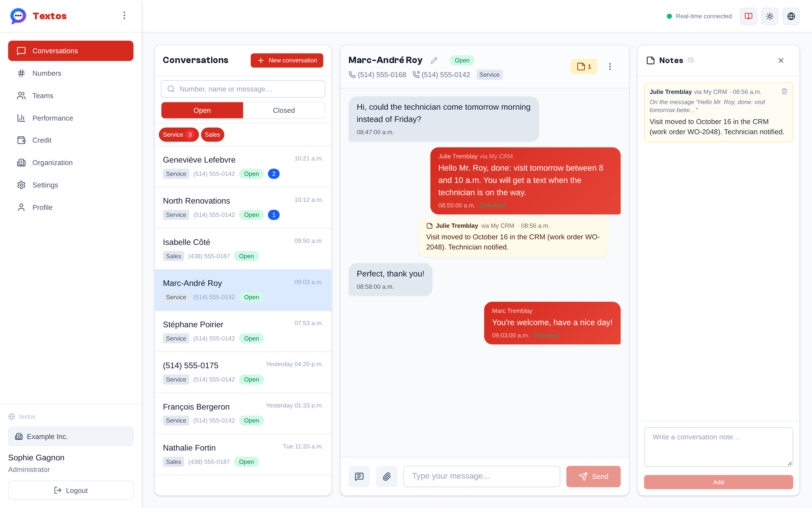Select the Conversations sidebar item

[x=71, y=51]
